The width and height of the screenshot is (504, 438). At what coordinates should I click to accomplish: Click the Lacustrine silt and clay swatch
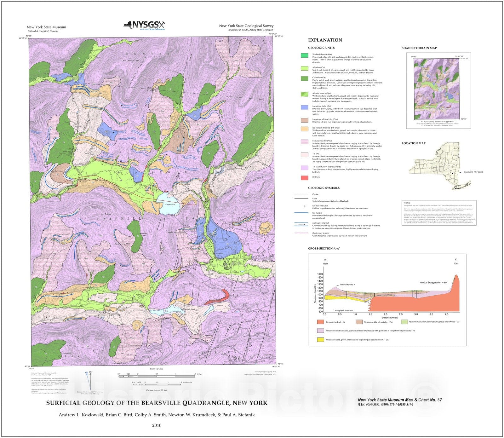point(304,120)
